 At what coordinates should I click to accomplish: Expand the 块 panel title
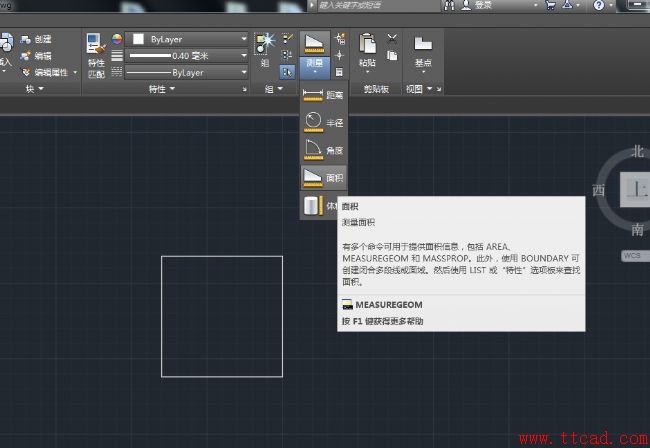tap(34, 89)
